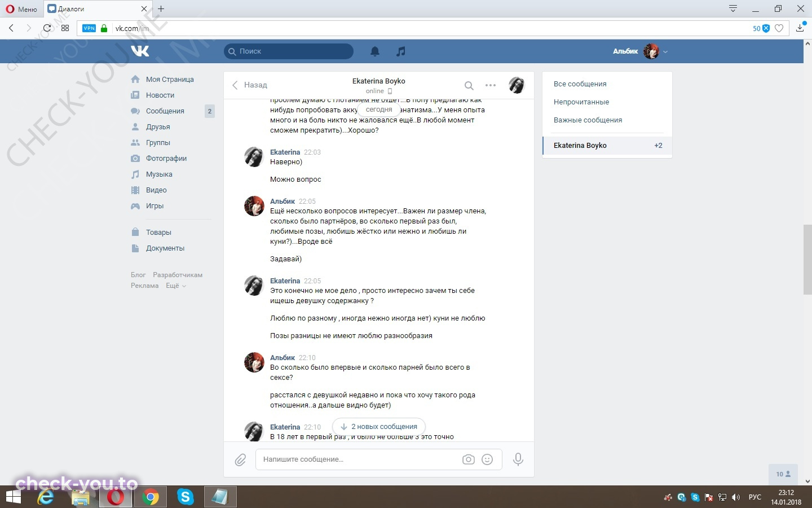812x508 pixels.
Task: Open Фотографии section
Action: [166, 159]
